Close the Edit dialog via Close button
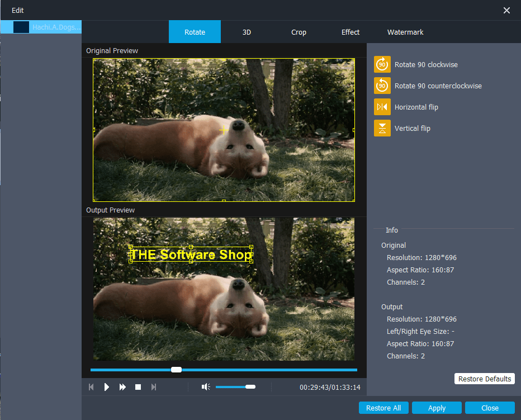 click(x=489, y=408)
